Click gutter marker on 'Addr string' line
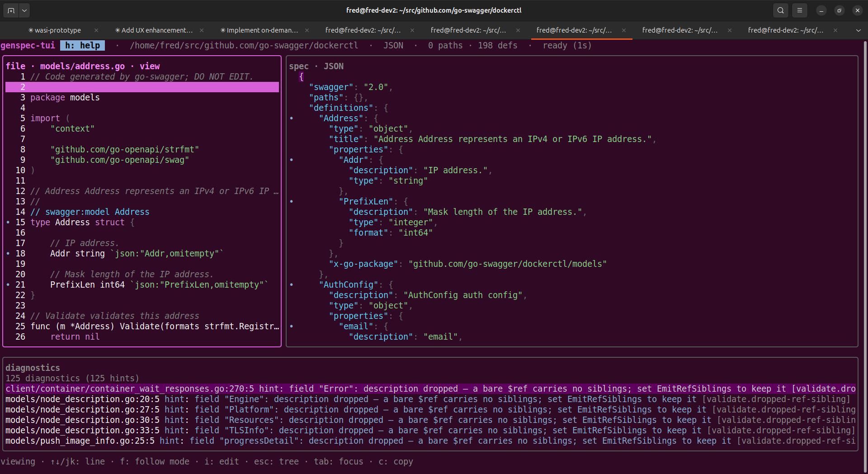868x474 pixels. [x=8, y=253]
